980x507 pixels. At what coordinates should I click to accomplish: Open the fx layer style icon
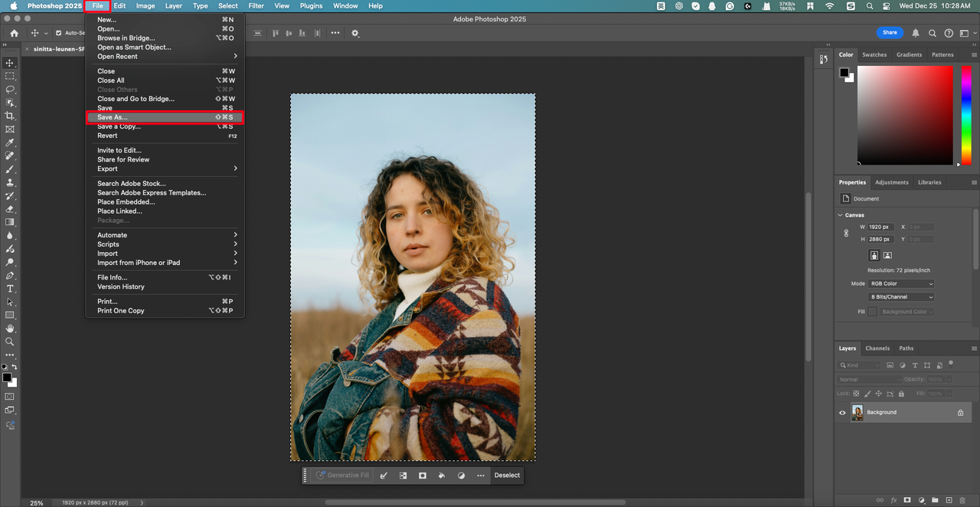pos(893,500)
